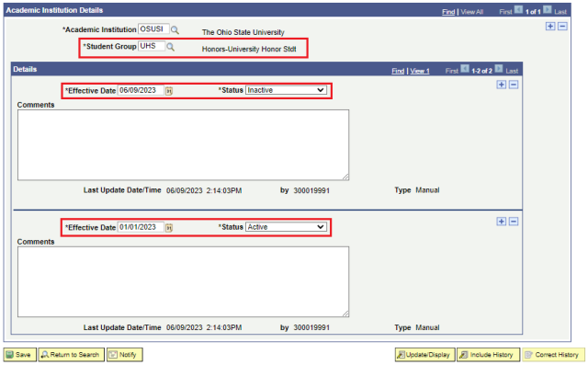The height and width of the screenshot is (365, 588).
Task: Edit Effective Date field 06/09/2023
Action: pyautogui.click(x=141, y=90)
